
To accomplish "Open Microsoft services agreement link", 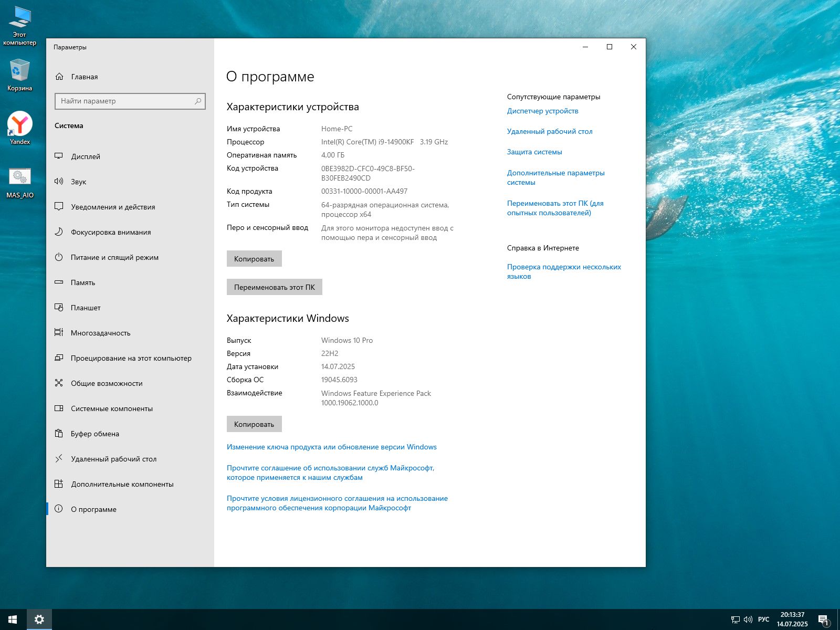I will pos(331,472).
